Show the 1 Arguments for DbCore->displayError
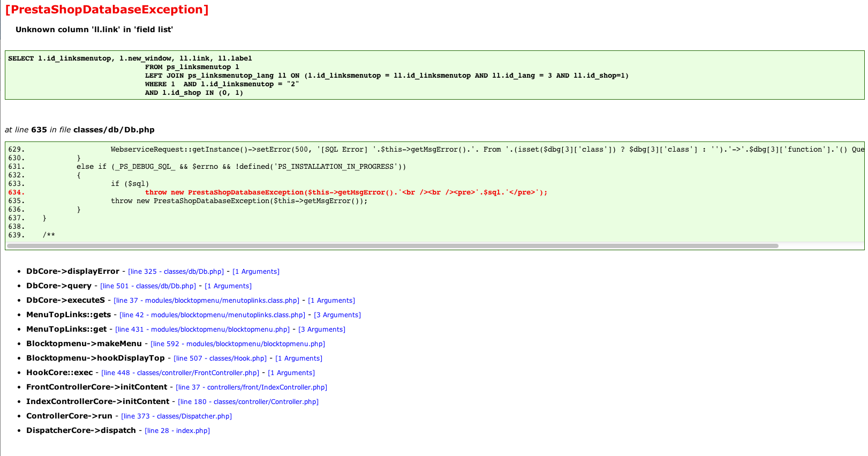The width and height of the screenshot is (868, 456). 256,272
